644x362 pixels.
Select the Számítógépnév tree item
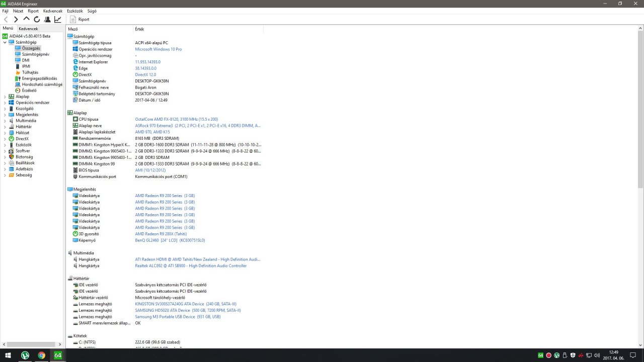[x=32, y=54]
